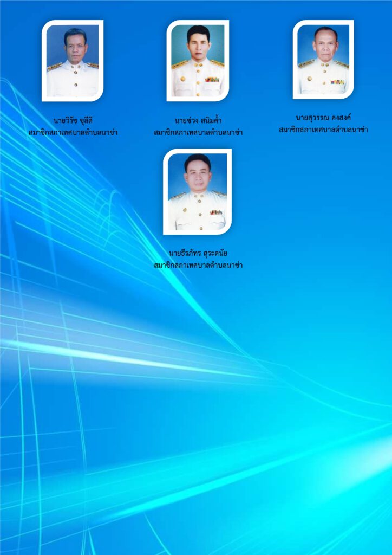392x555 pixels.
Task: Click the position title under นายช่วง สนิมค้ำ
Action: coord(198,133)
